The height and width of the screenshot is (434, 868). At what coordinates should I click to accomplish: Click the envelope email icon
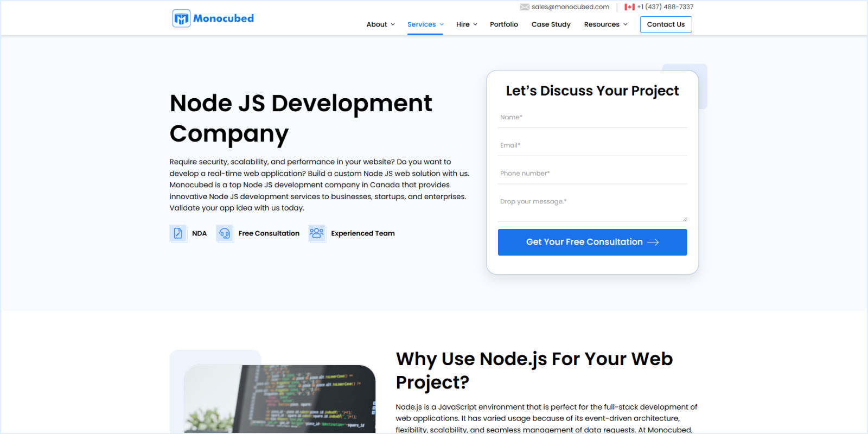point(524,7)
